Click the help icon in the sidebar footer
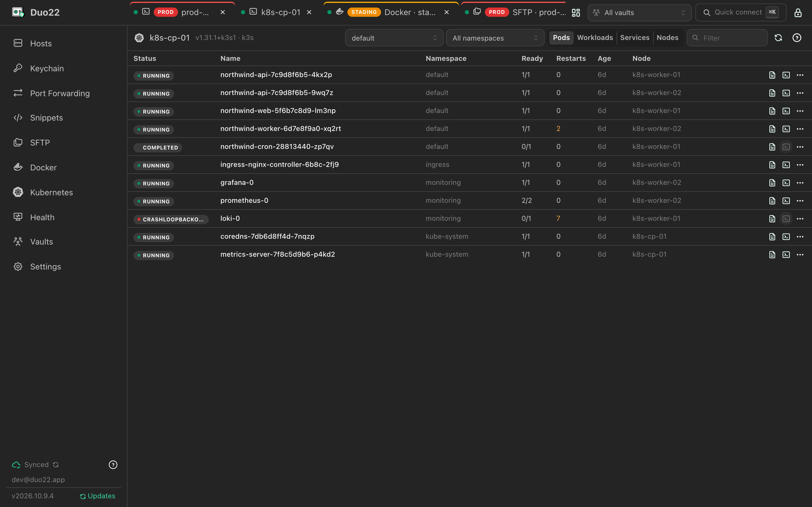812x507 pixels. pyautogui.click(x=113, y=465)
